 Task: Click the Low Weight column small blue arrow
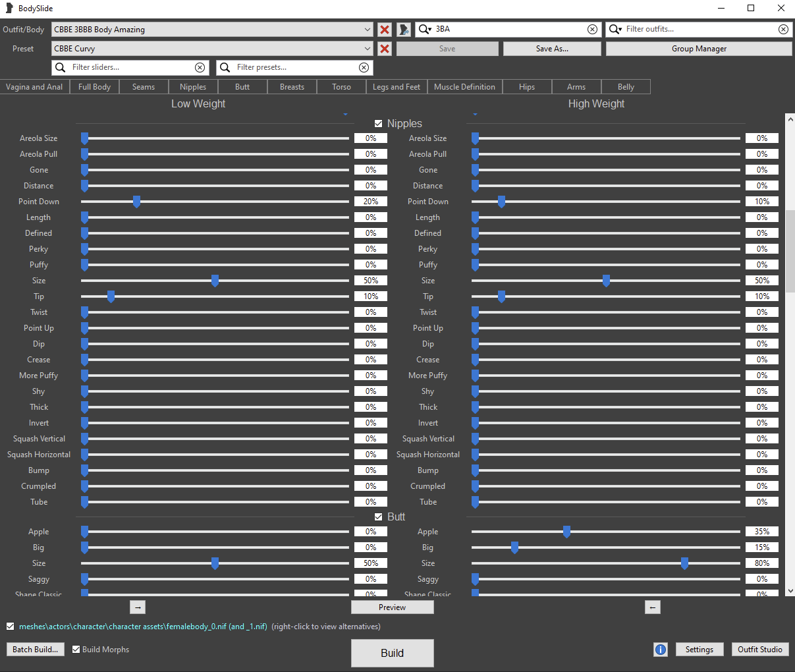(x=345, y=115)
